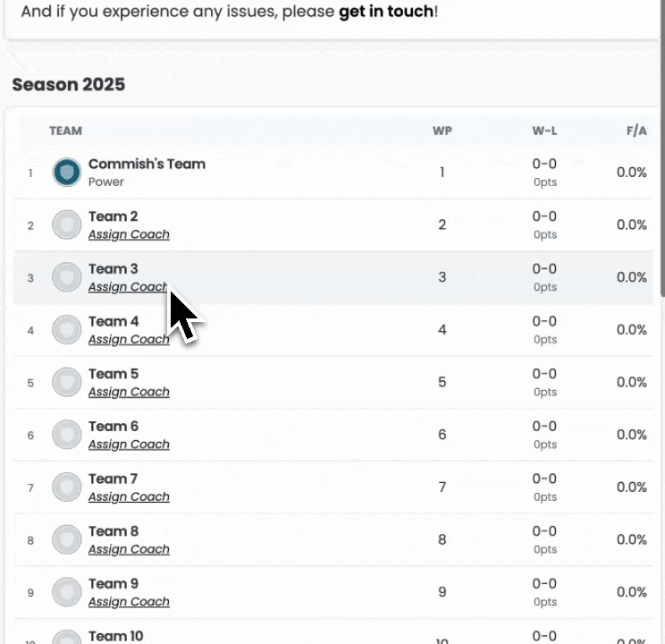Click Team 6 shield avatar icon

tap(66, 435)
